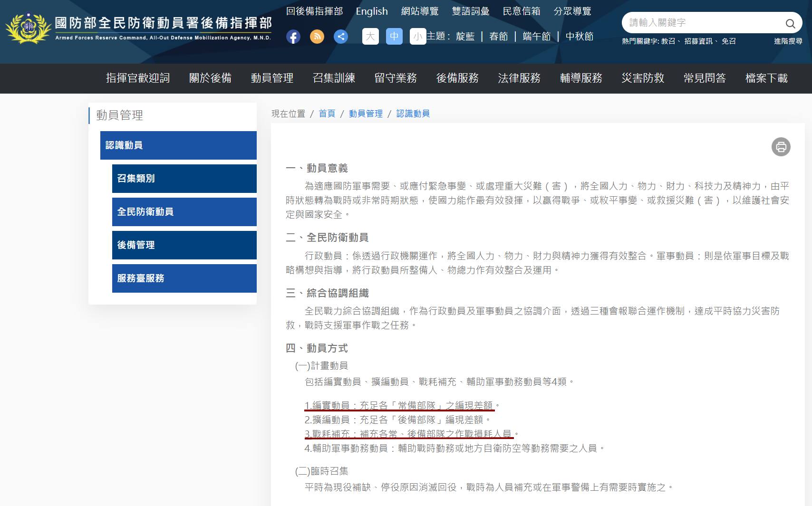Select 召集類別 in the sidebar

click(x=184, y=179)
